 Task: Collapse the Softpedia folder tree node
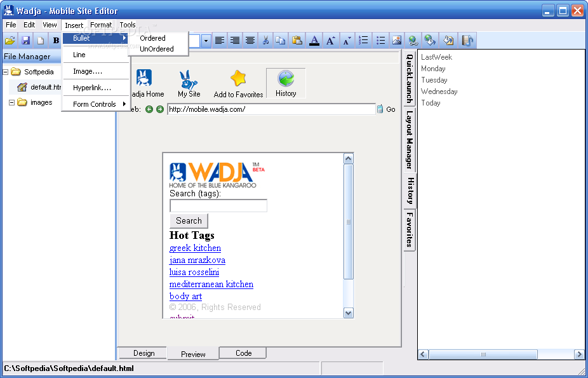point(5,72)
